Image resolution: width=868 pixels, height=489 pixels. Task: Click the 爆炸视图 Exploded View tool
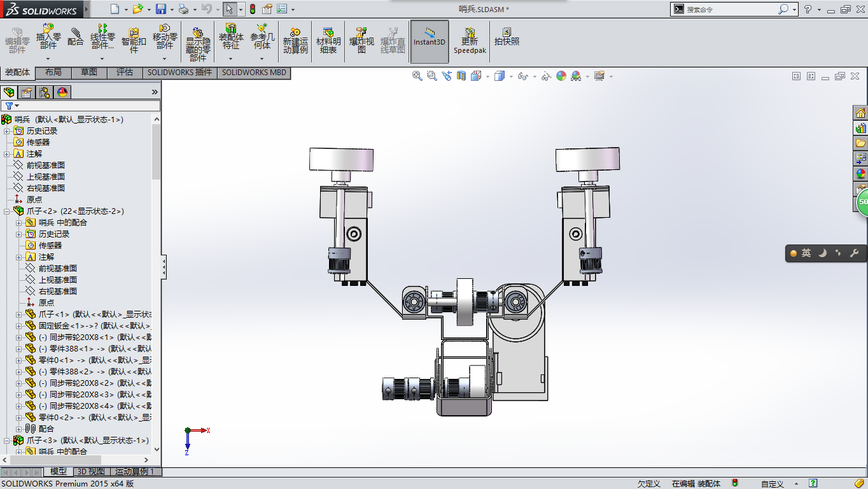pyautogui.click(x=361, y=41)
